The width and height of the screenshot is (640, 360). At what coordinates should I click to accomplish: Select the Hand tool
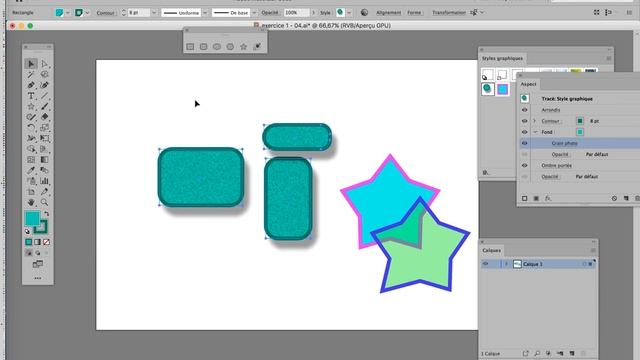[31, 202]
